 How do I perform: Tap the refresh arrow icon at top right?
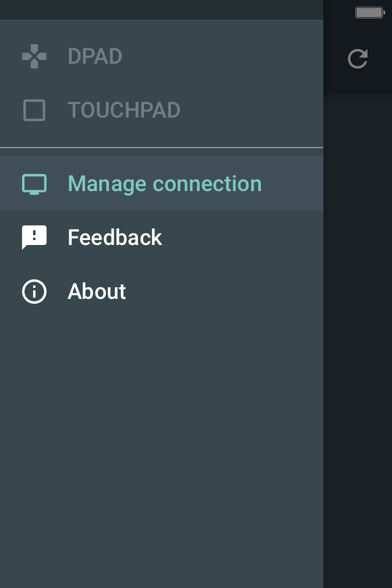(358, 59)
